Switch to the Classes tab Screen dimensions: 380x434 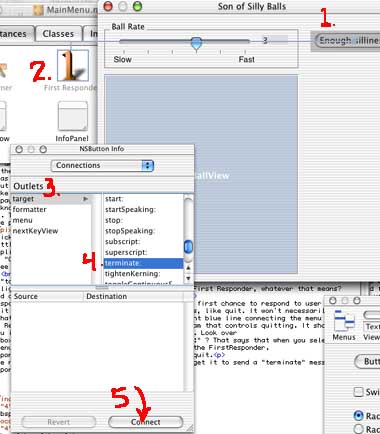(58, 34)
